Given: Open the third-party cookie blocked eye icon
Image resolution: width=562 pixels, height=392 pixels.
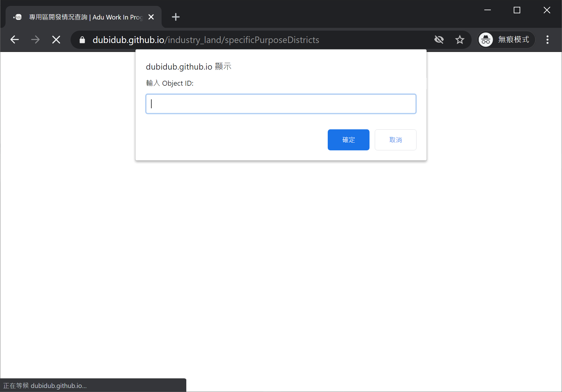Looking at the screenshot, I should point(439,40).
